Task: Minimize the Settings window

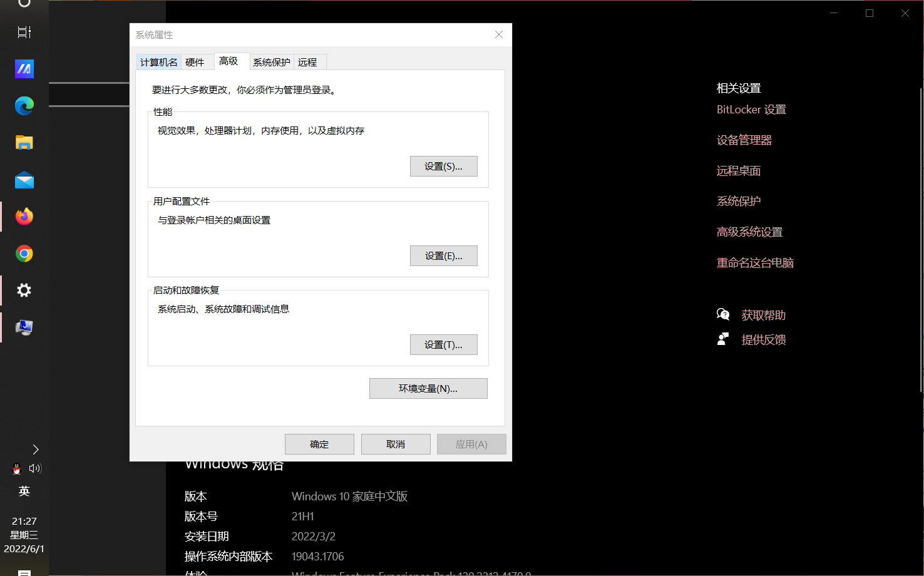Action: coord(834,13)
